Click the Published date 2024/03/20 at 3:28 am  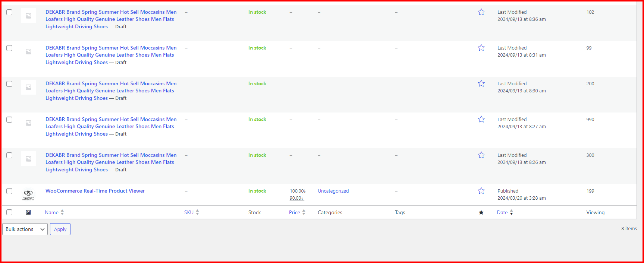click(x=522, y=198)
